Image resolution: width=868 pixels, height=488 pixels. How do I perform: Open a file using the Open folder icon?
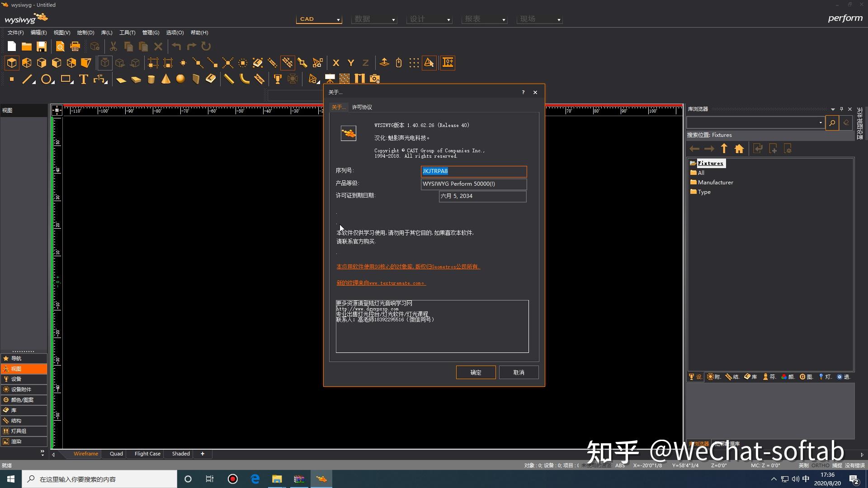pyautogui.click(x=26, y=46)
